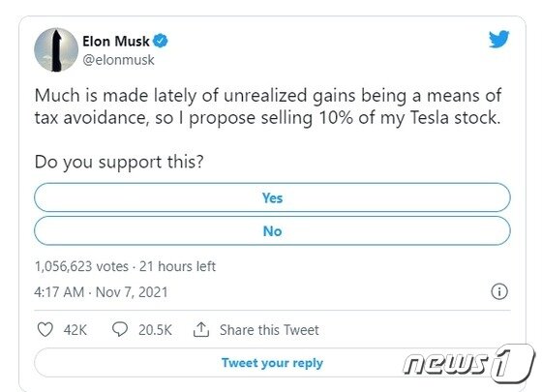This screenshot has height=392, width=542.
Task: Click the 4:17 AM Nov 7, 2021 timestamp
Action: pyautogui.click(x=101, y=292)
